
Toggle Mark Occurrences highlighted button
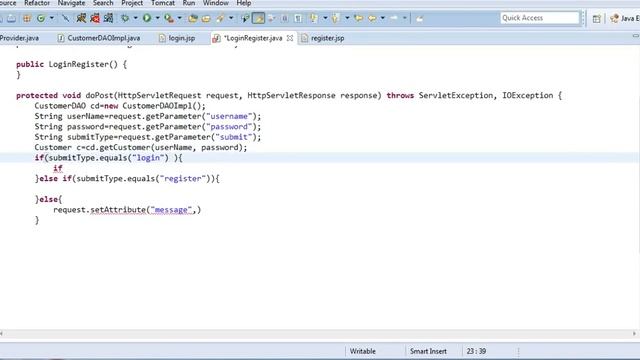click(x=258, y=18)
